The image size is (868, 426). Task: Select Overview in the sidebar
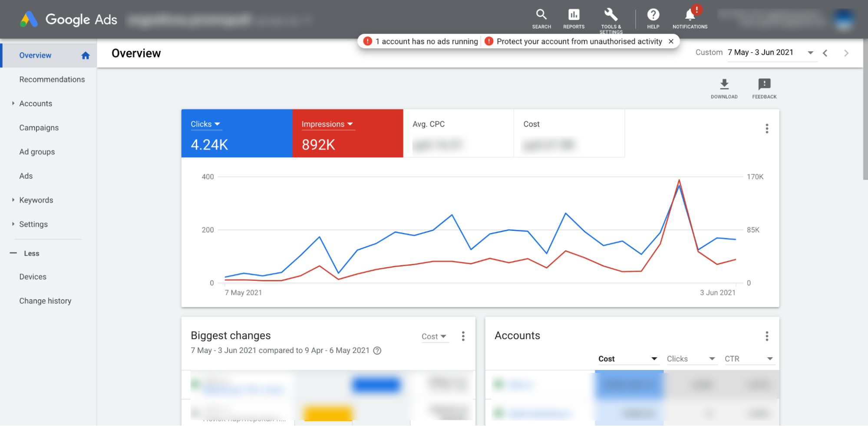tap(49, 55)
